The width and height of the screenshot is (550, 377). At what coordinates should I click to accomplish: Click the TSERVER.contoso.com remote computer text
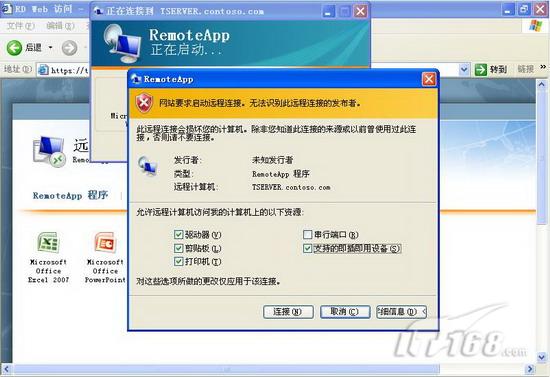click(x=291, y=187)
